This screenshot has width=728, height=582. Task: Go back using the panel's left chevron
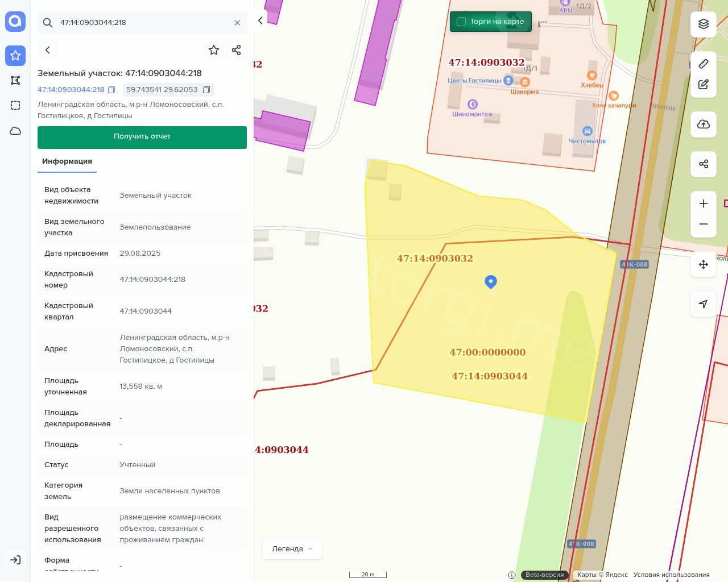[x=48, y=50]
